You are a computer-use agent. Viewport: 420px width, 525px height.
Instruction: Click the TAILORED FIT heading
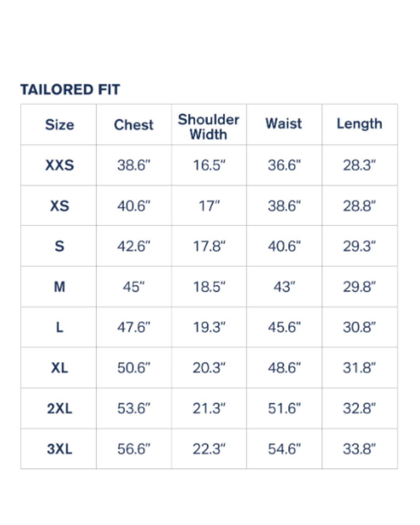coord(70,90)
